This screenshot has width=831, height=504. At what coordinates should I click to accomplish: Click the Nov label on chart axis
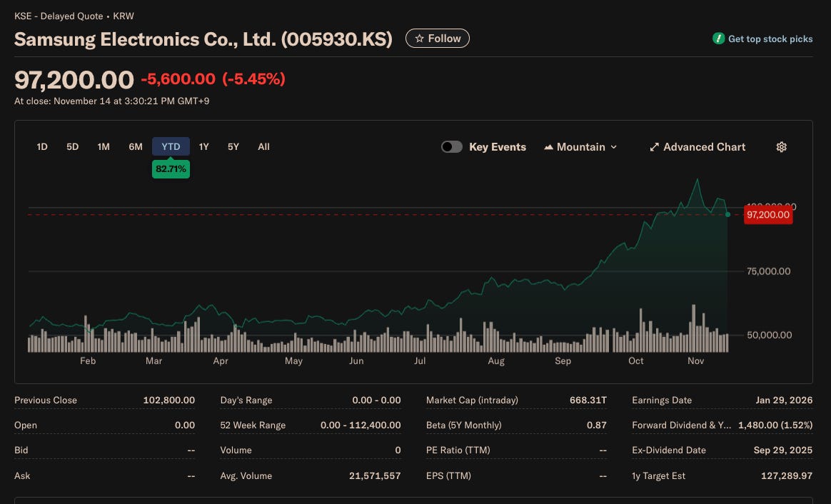pyautogui.click(x=695, y=361)
